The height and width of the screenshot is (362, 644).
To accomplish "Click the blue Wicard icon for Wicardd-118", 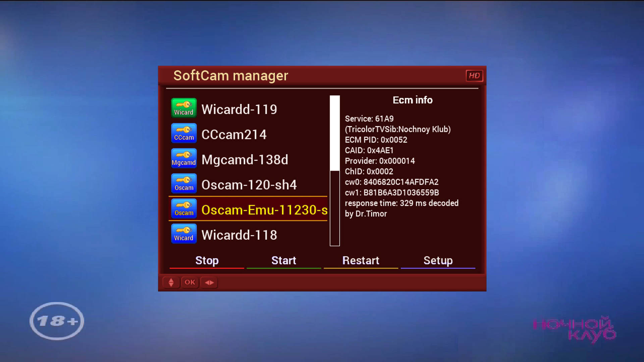I will (184, 234).
